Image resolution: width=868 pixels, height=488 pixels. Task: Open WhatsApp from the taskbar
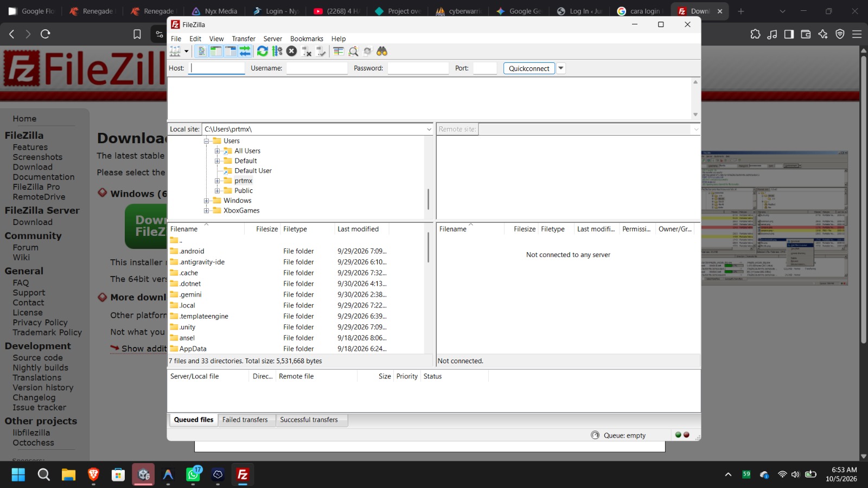point(193,474)
